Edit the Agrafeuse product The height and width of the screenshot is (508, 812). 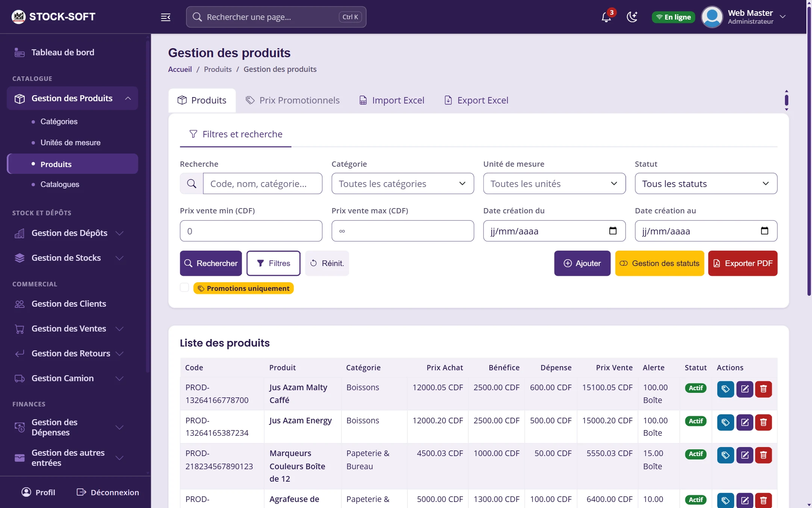point(745,500)
